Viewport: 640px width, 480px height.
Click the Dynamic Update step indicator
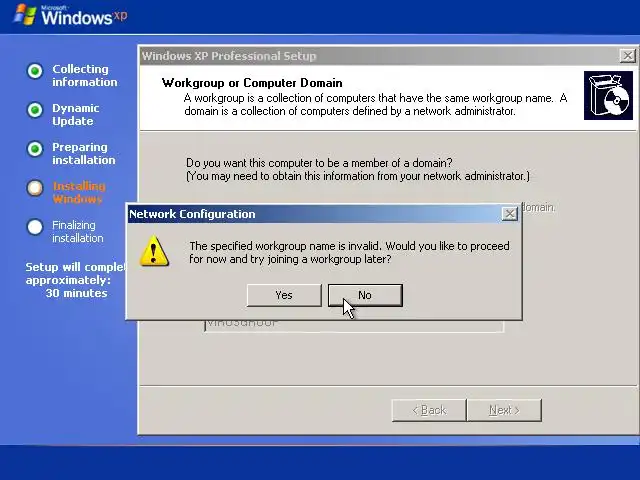pyautogui.click(x=35, y=110)
